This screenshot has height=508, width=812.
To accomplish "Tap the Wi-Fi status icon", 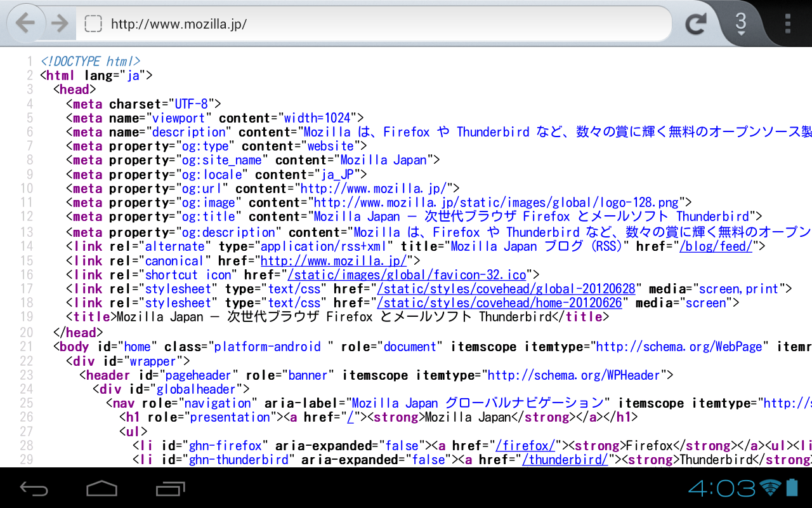I will [x=771, y=488].
